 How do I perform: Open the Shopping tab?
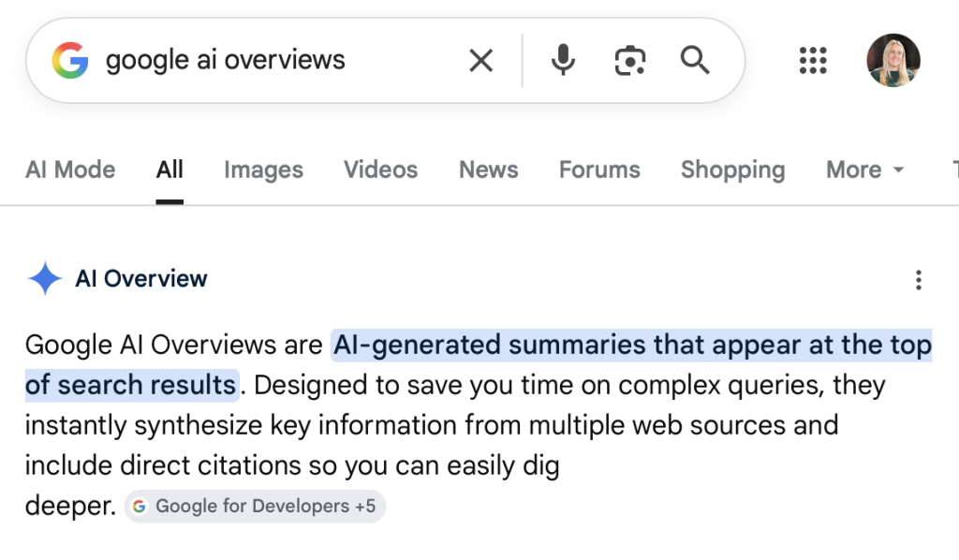click(732, 169)
